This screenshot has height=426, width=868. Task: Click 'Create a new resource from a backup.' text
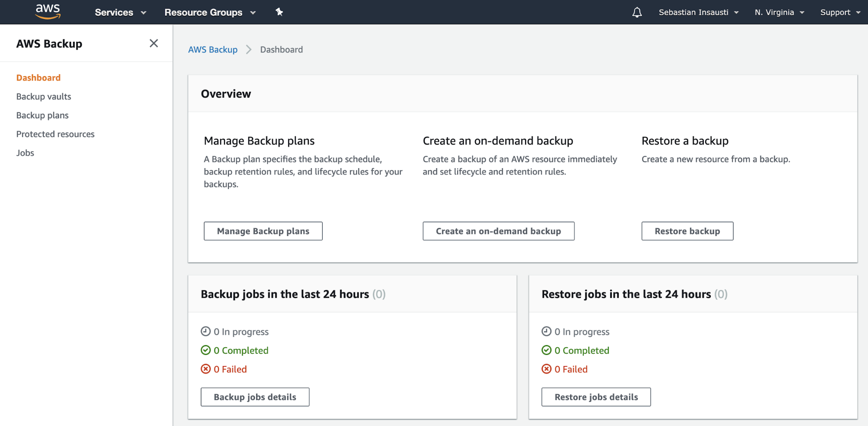tap(716, 159)
